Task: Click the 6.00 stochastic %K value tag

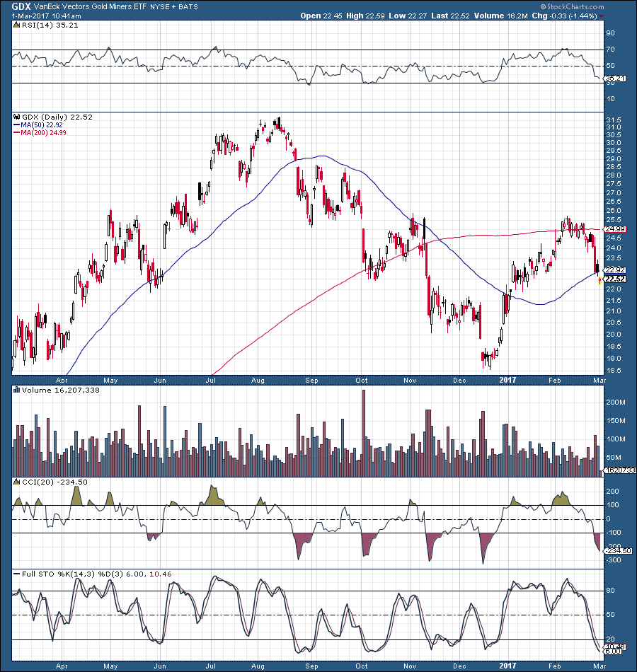Action: click(x=614, y=651)
